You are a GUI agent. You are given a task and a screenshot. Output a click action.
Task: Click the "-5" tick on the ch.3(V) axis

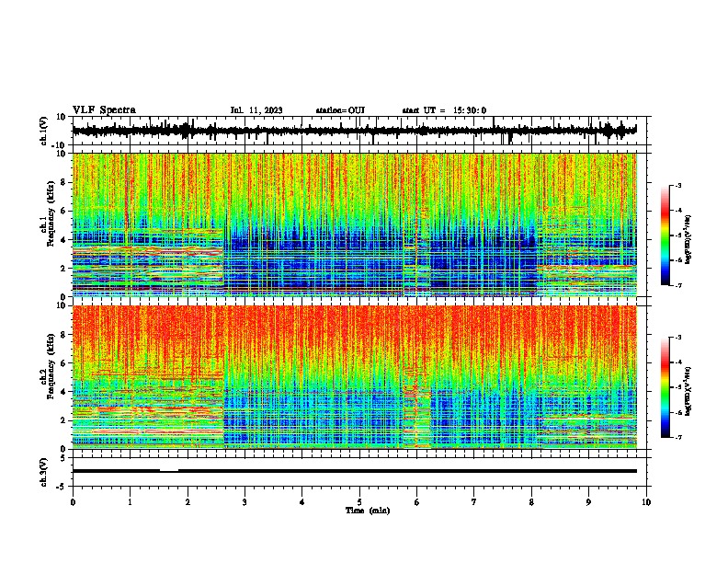coord(63,487)
